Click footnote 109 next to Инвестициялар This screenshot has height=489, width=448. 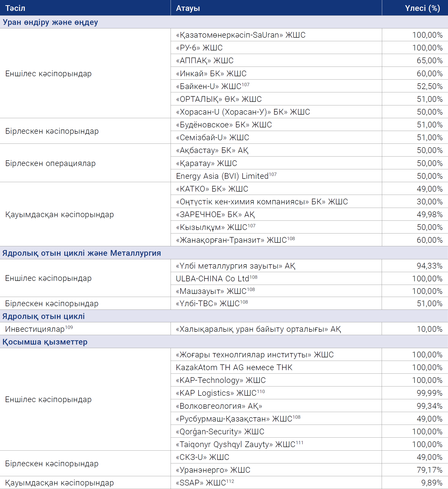[x=69, y=327]
